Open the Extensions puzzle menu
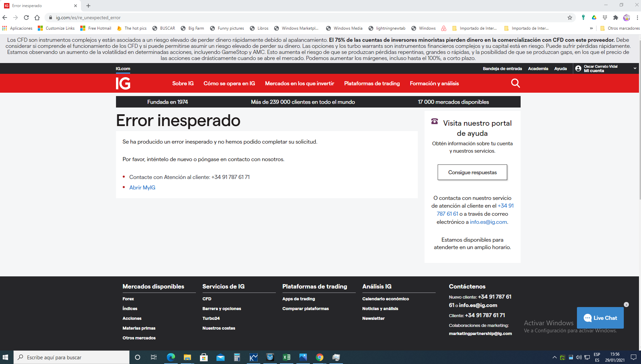This screenshot has height=364, width=641. [616, 18]
